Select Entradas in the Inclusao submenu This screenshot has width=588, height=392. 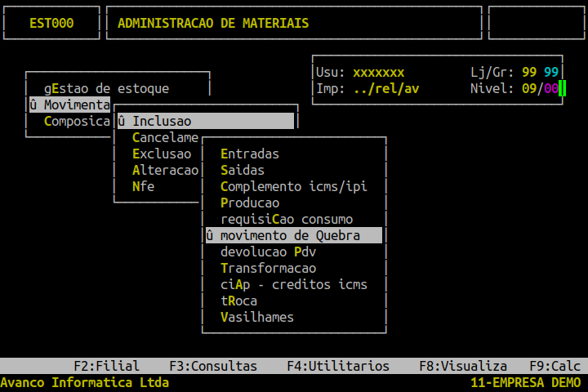pyautogui.click(x=250, y=154)
